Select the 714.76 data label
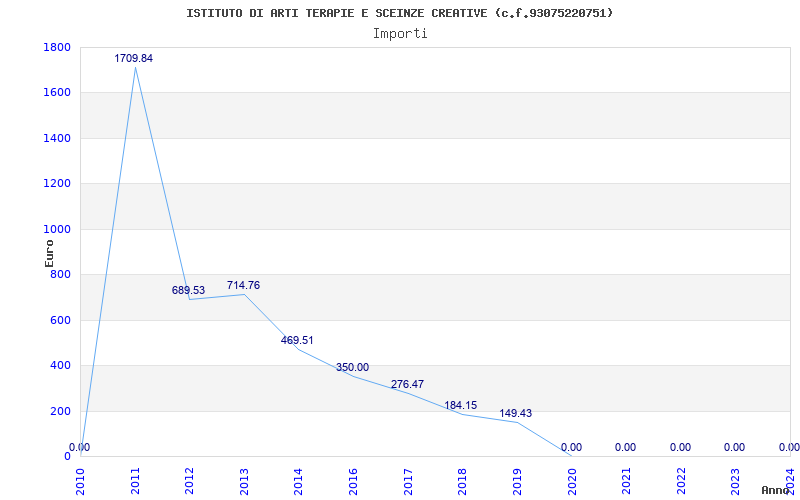Screen dimensions: 800x500 (x=243, y=285)
